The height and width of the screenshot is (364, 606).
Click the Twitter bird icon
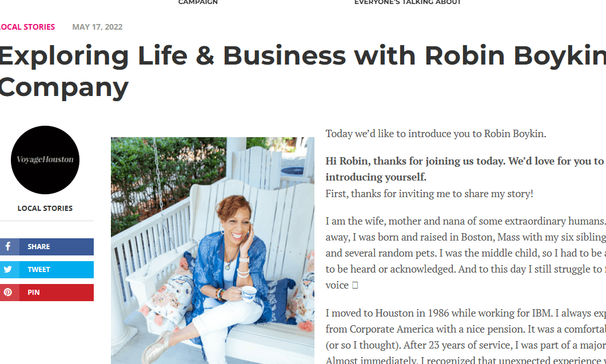(8, 269)
